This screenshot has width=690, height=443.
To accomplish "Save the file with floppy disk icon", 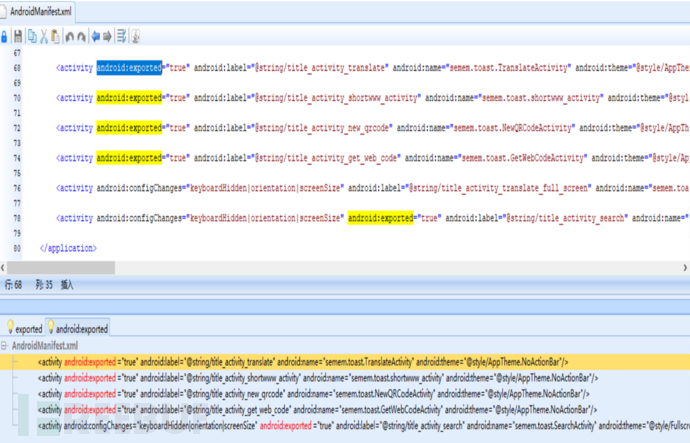I will [x=18, y=37].
